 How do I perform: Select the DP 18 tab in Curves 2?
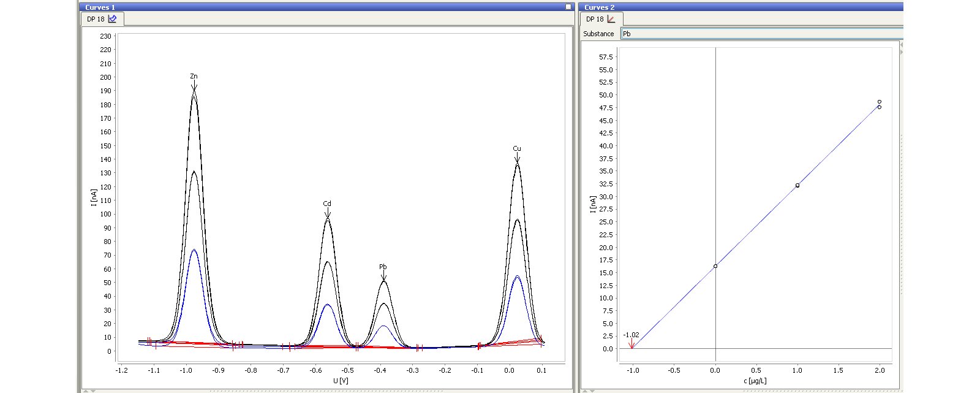[x=601, y=19]
